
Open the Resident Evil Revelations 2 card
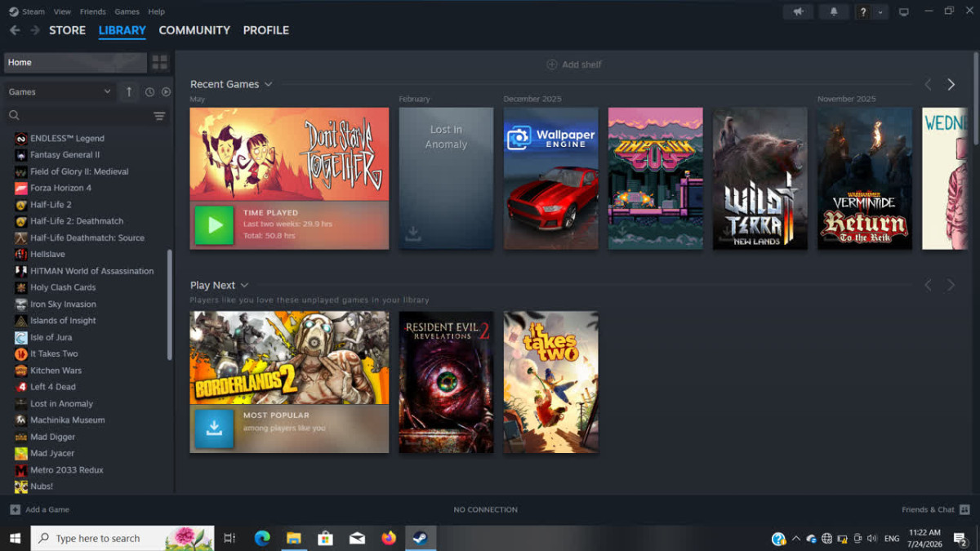[446, 382]
